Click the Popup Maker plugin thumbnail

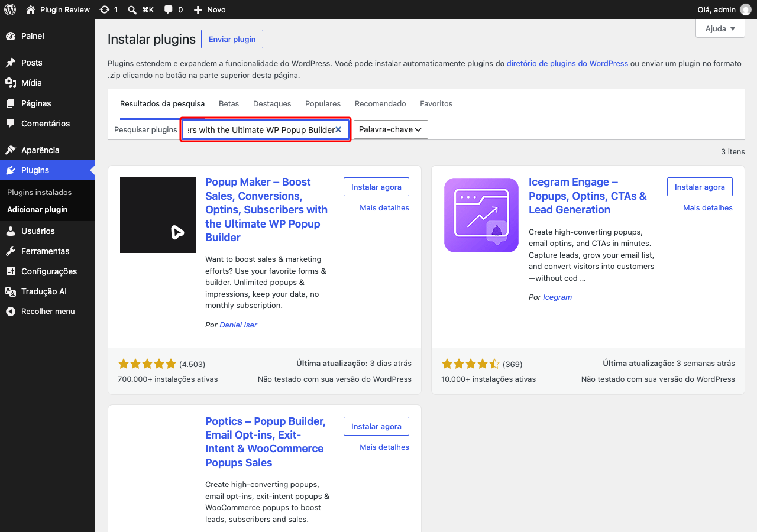[x=158, y=215]
